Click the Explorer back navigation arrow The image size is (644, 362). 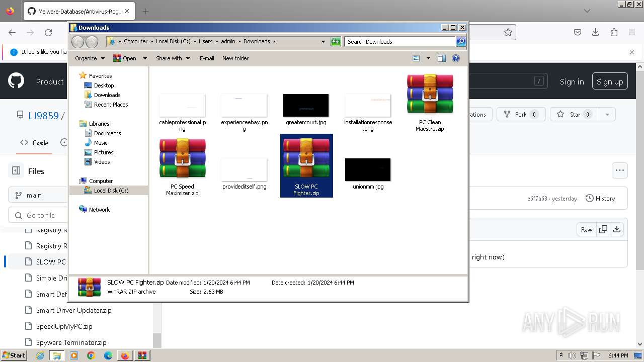(77, 42)
